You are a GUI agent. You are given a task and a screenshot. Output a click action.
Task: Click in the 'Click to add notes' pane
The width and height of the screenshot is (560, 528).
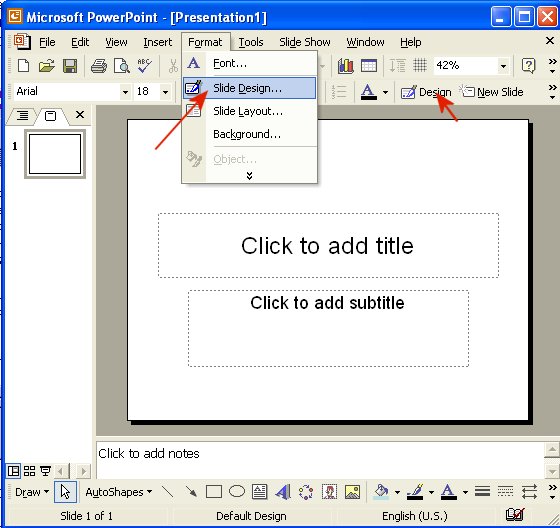click(x=320, y=460)
